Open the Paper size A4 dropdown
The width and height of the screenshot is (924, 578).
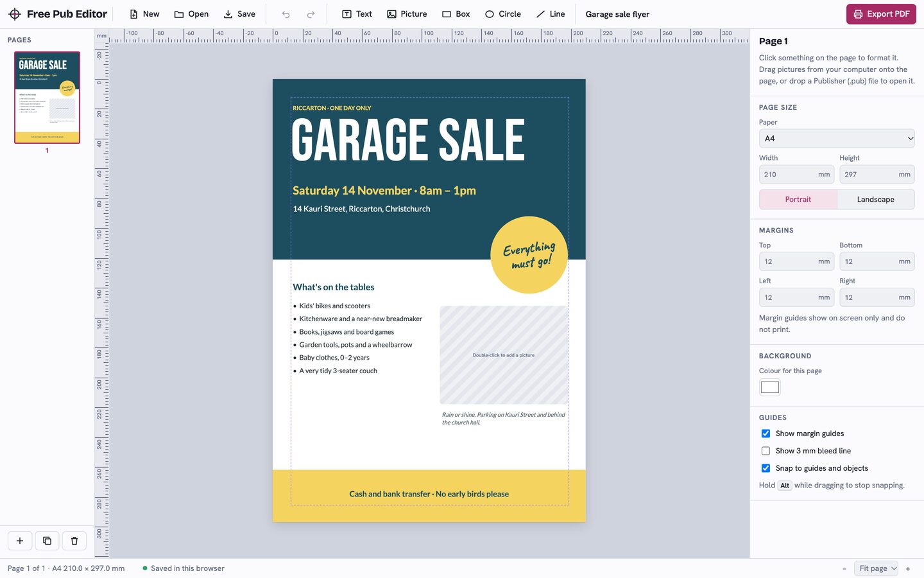(837, 139)
